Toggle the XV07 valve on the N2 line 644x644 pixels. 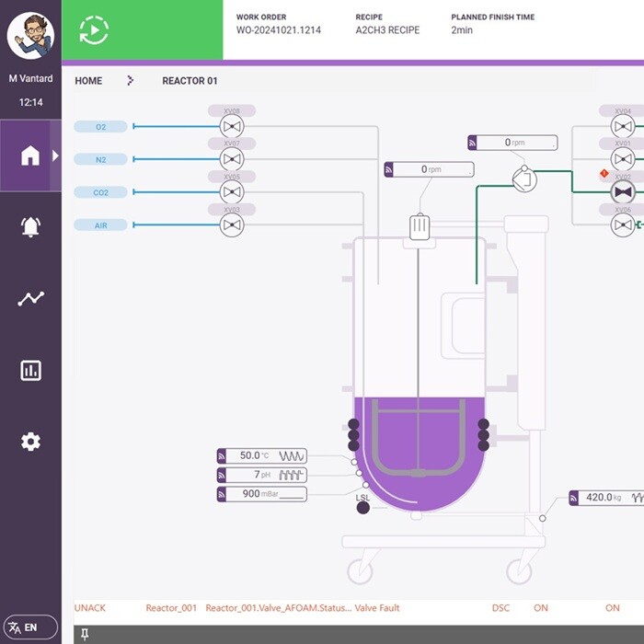point(232,160)
